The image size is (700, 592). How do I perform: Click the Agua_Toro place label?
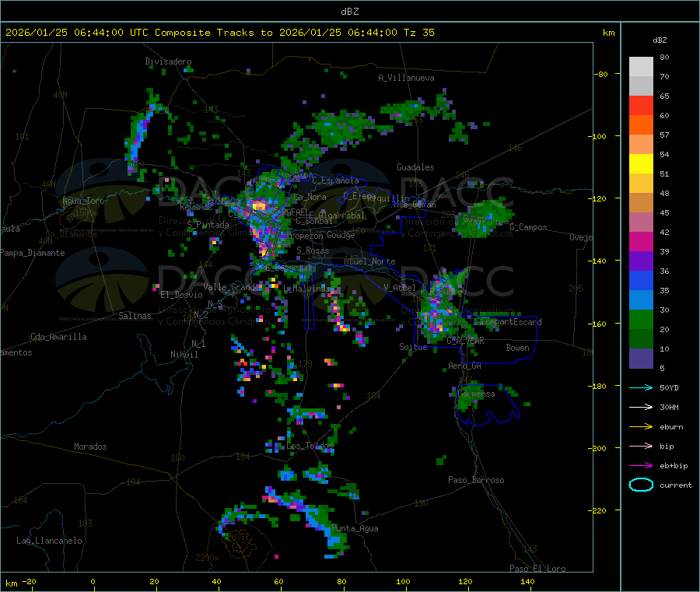83,201
